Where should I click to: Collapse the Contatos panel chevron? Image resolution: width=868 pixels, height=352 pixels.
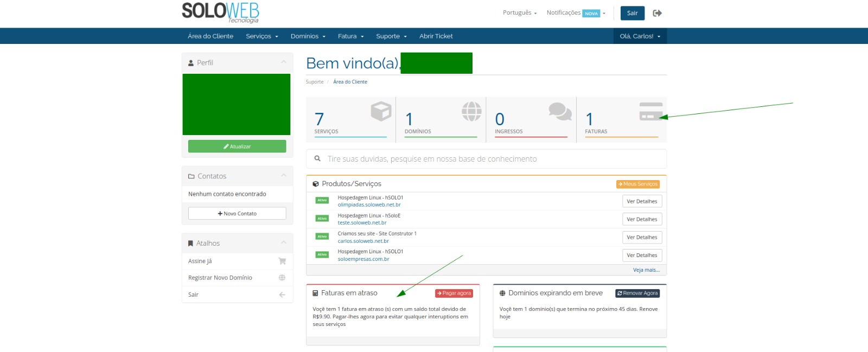(283, 176)
